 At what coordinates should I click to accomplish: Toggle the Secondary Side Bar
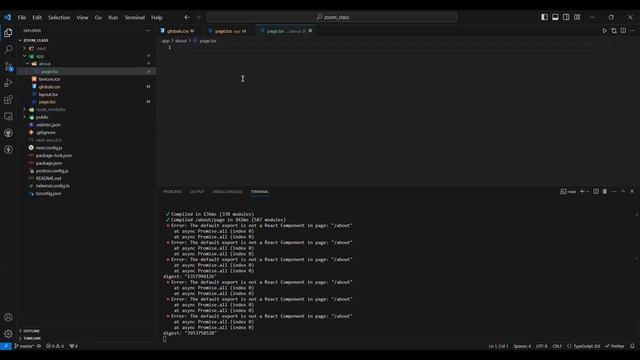pyautogui.click(x=566, y=17)
